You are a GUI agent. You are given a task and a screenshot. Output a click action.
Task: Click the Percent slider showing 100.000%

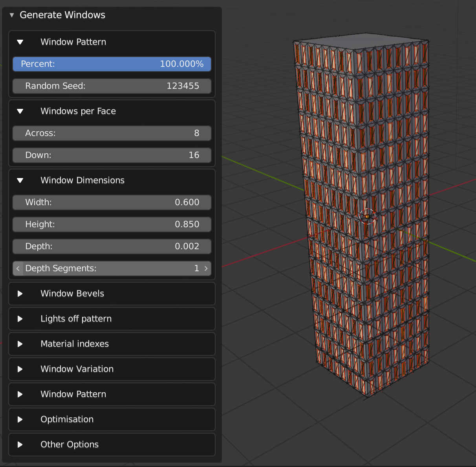point(112,64)
